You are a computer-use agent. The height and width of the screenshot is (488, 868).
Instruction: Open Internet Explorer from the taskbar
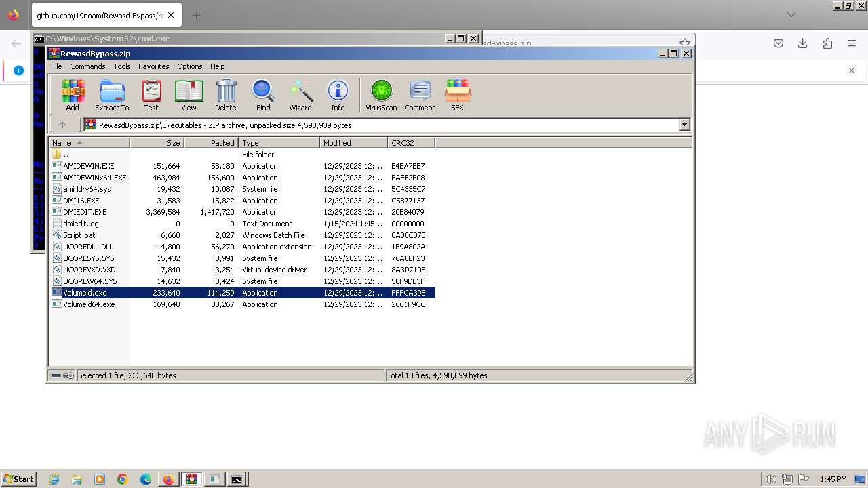[x=54, y=479]
